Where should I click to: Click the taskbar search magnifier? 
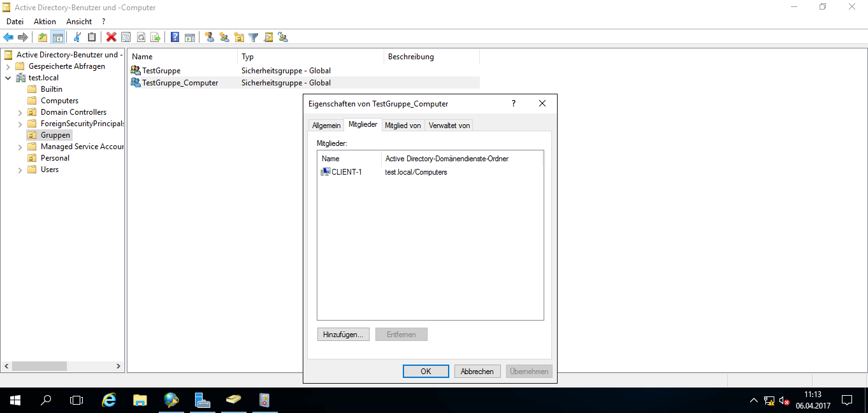[46, 400]
